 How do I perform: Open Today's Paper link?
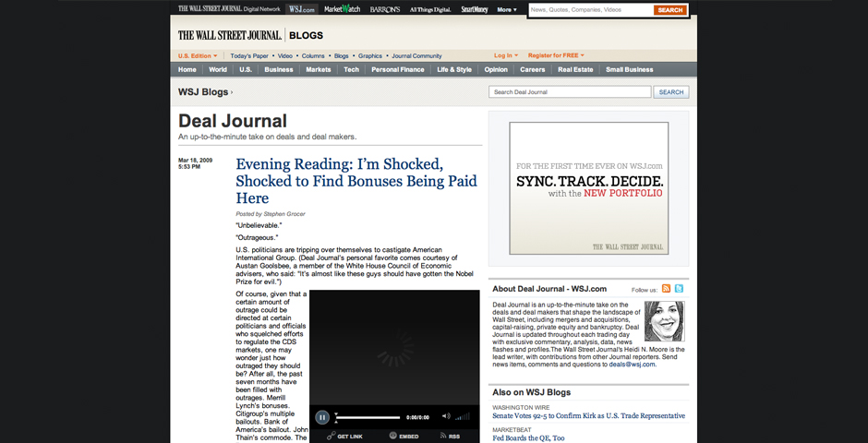pos(249,56)
